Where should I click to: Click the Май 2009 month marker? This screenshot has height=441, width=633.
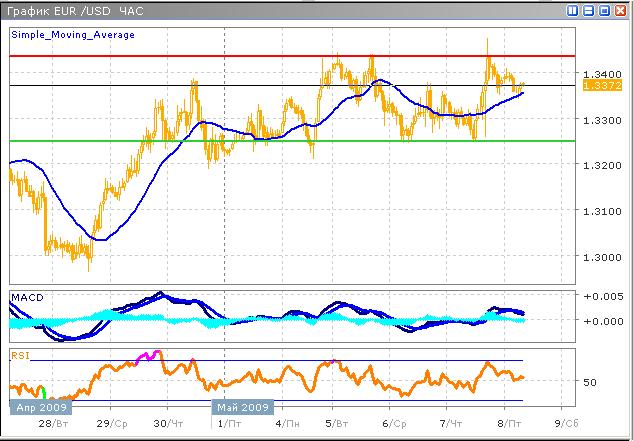[x=240, y=408]
